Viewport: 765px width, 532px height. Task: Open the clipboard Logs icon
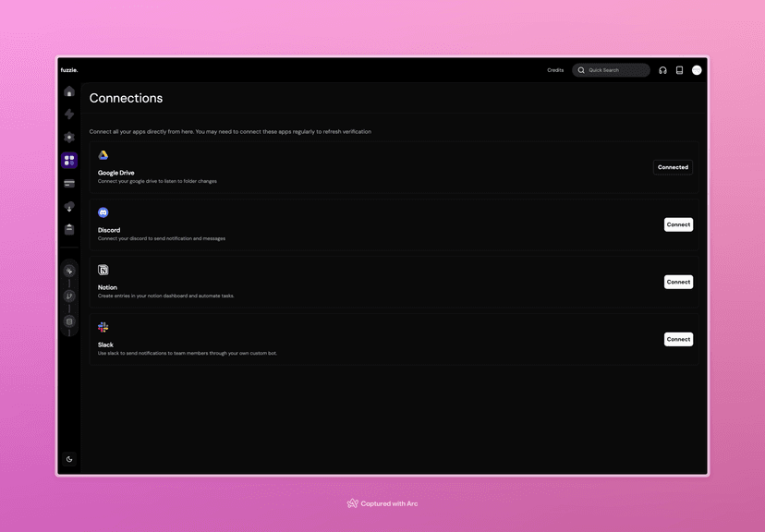click(69, 229)
